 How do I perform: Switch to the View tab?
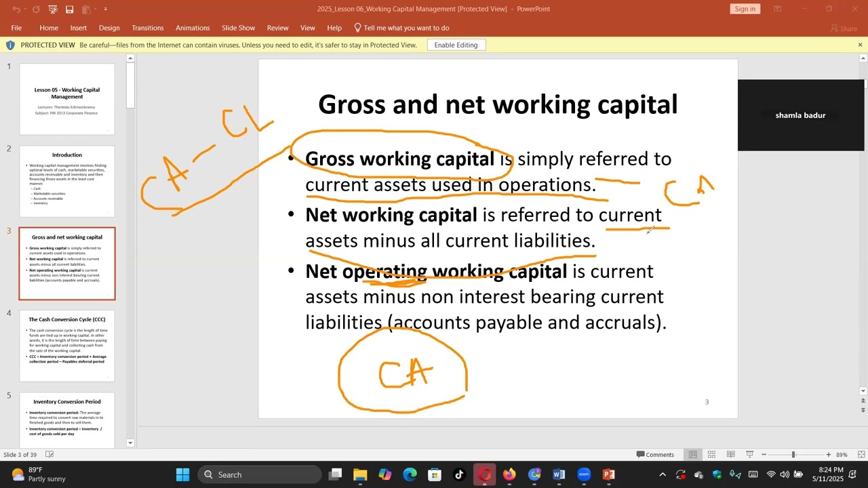308,28
